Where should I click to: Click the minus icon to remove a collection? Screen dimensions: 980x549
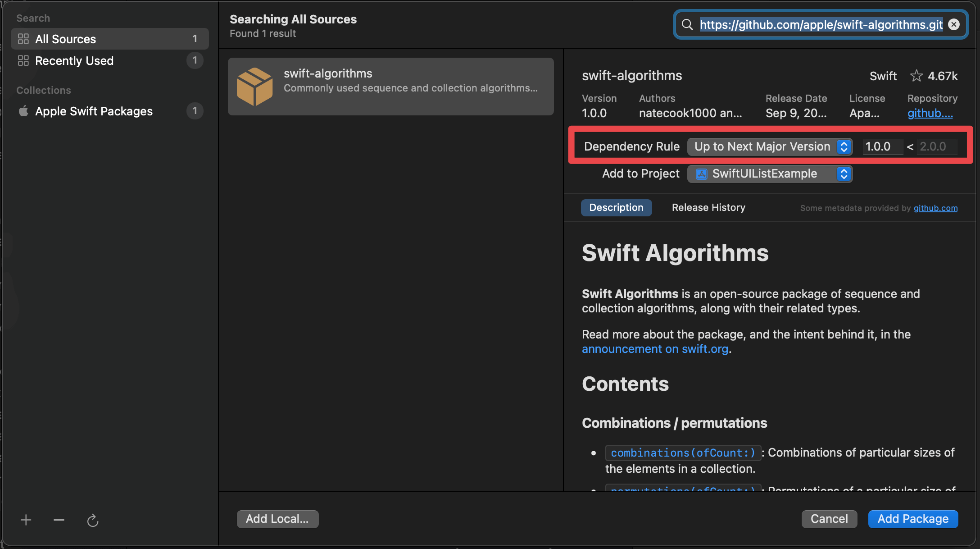59,520
